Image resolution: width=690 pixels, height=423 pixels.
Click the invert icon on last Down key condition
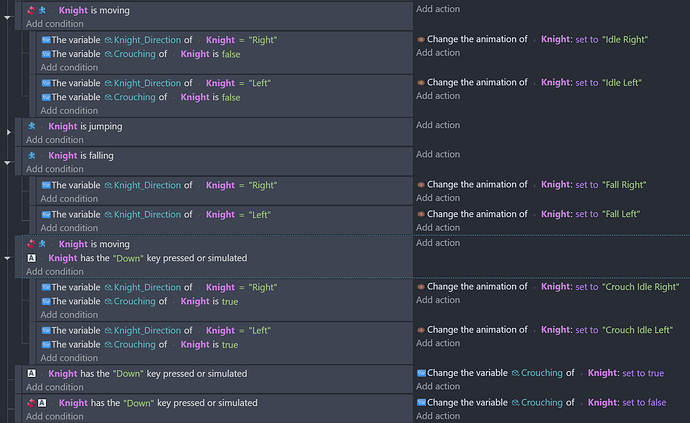tap(31, 403)
